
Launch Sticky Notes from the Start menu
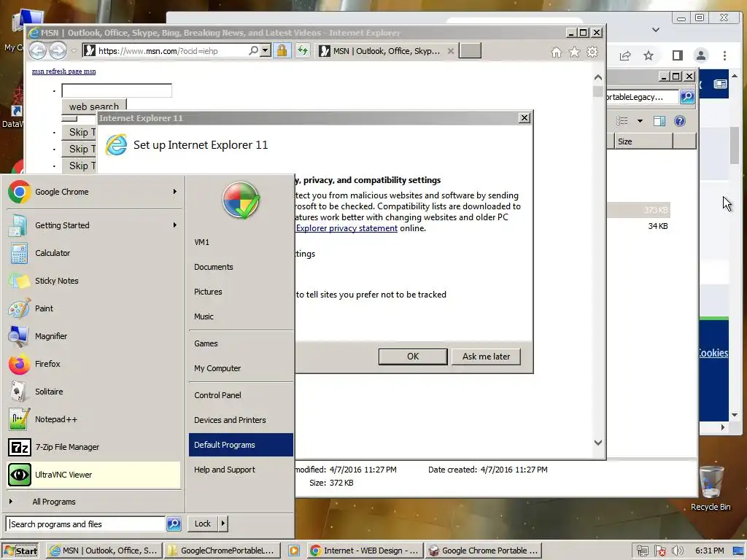93,281
